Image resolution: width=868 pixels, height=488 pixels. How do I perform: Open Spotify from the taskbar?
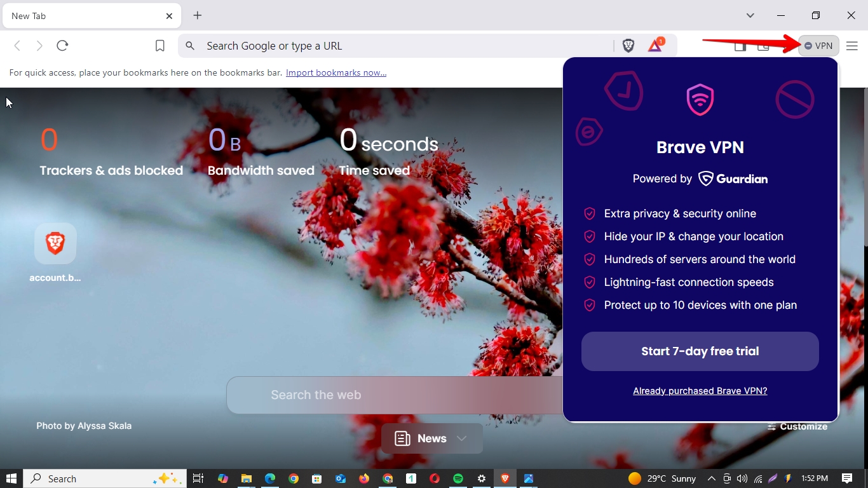(458, 478)
